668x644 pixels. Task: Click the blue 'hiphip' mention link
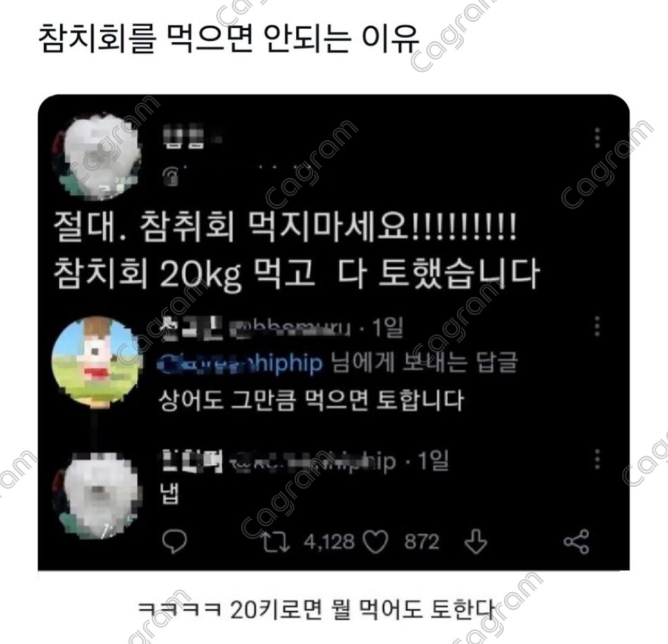tap(240, 364)
